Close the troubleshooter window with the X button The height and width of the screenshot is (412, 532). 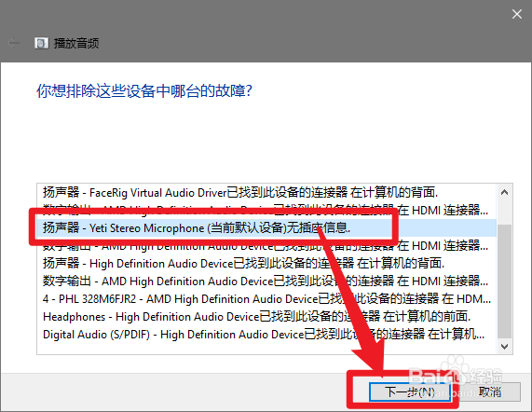(x=517, y=14)
